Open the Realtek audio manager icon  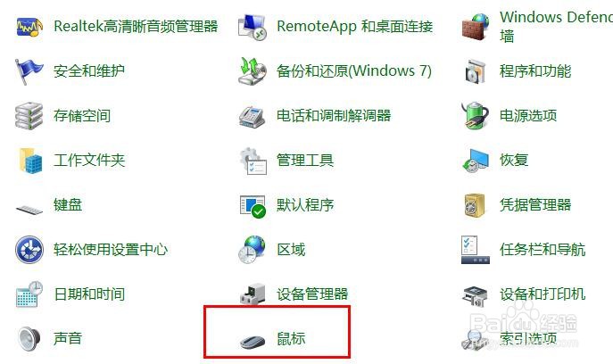pos(29,27)
